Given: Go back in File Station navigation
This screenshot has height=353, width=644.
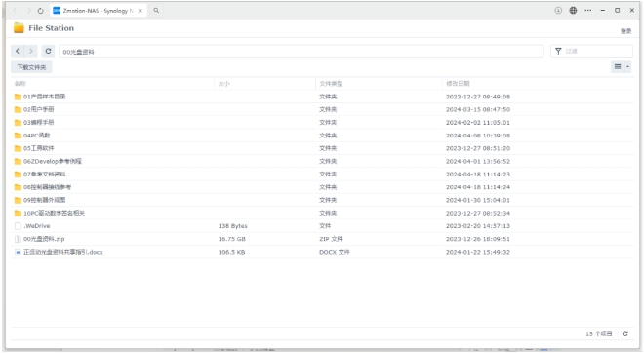Looking at the screenshot, I should (x=18, y=51).
